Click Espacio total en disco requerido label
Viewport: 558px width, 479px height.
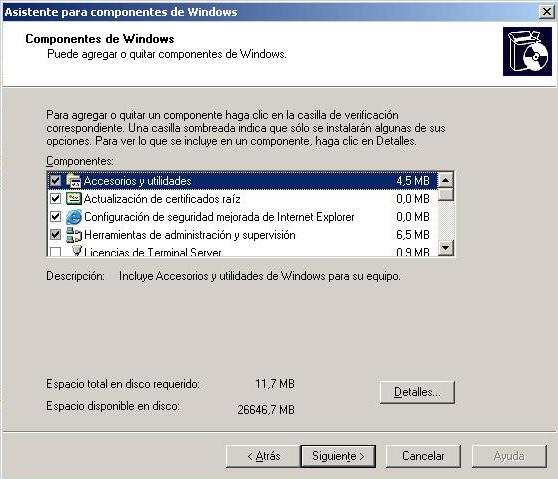click(x=123, y=384)
